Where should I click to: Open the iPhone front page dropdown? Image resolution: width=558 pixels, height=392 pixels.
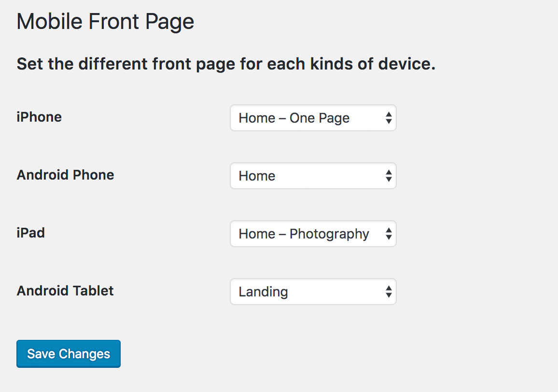313,118
